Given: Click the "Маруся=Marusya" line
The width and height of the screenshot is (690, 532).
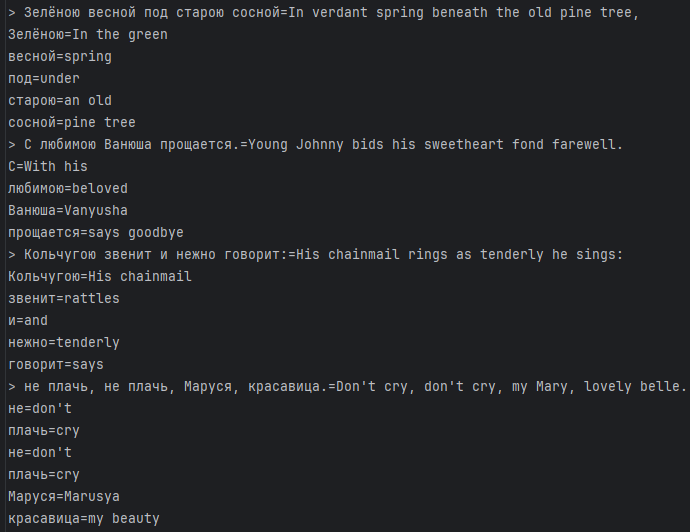Looking at the screenshot, I should pyautogui.click(x=64, y=496).
